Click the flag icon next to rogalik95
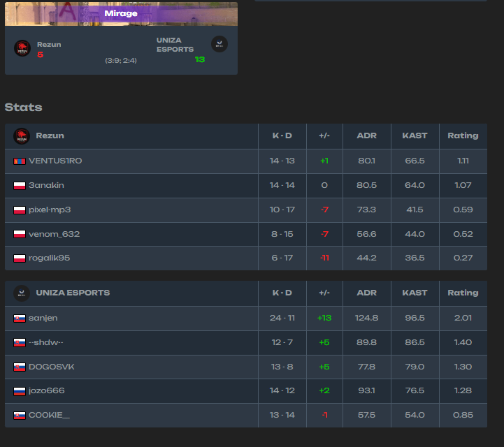 click(x=20, y=258)
